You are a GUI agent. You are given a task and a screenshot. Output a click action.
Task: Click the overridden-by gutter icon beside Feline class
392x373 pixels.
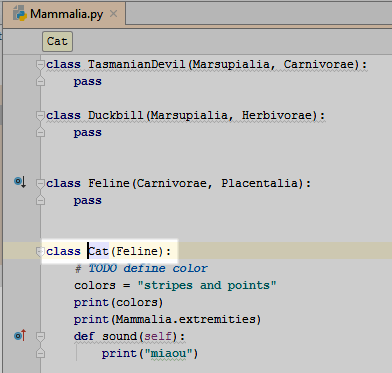pyautogui.click(x=20, y=182)
